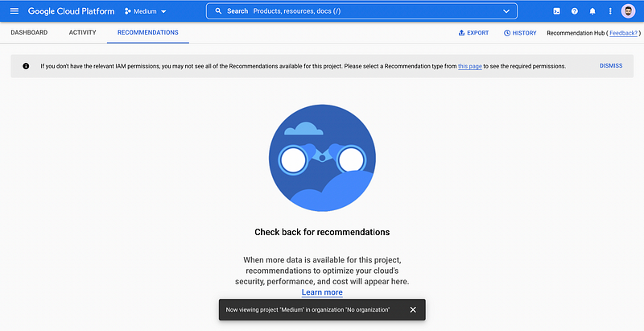
Task: Click the search magnifier icon
Action: pos(218,11)
